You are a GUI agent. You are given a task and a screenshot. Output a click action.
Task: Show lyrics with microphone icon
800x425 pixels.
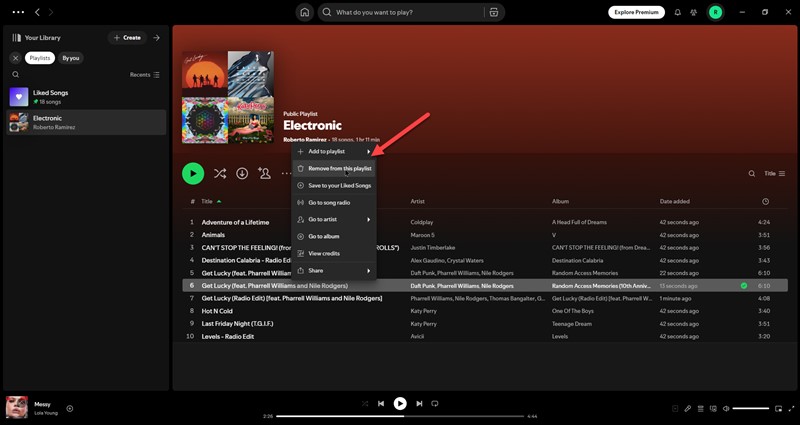pos(688,409)
